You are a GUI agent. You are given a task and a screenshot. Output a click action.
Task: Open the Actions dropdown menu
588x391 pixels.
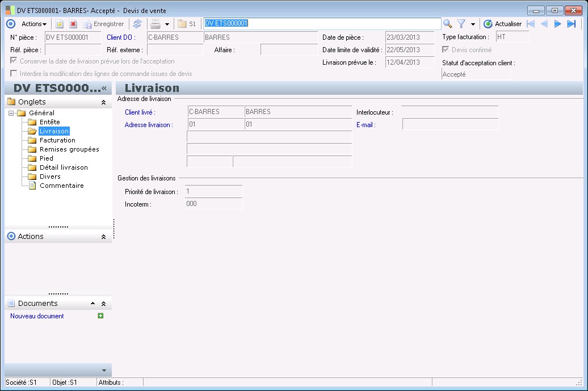pyautogui.click(x=33, y=24)
